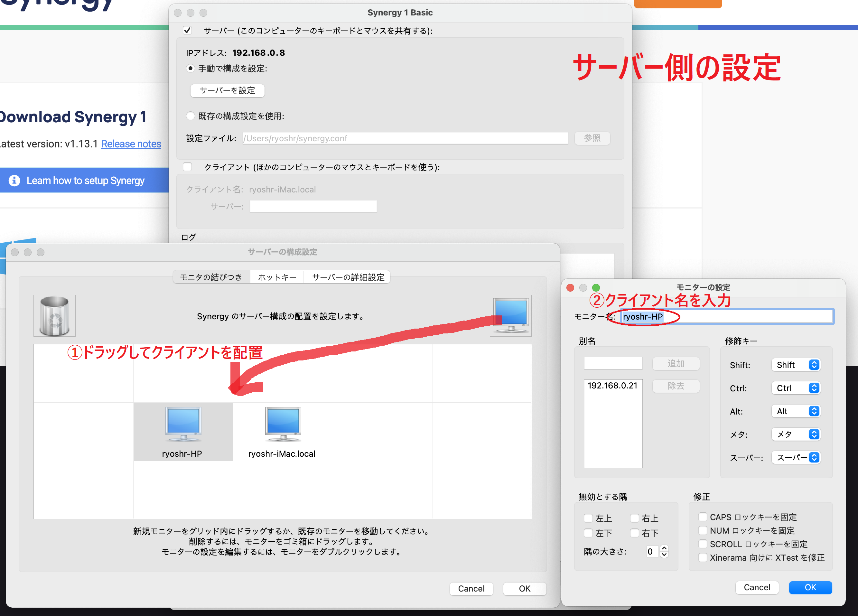Click the client サーバー address field

(x=313, y=206)
